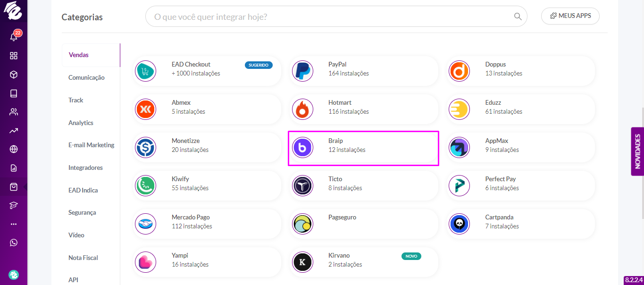Screen dimensions: 644x285
Task: Click the Braip logo icon
Action: (302, 148)
